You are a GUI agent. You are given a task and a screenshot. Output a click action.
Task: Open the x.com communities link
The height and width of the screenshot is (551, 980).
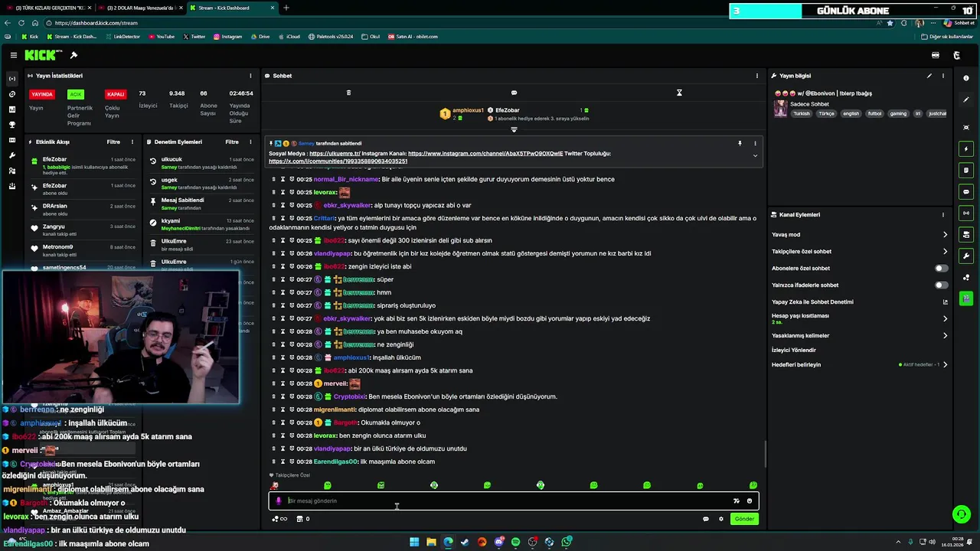point(338,161)
